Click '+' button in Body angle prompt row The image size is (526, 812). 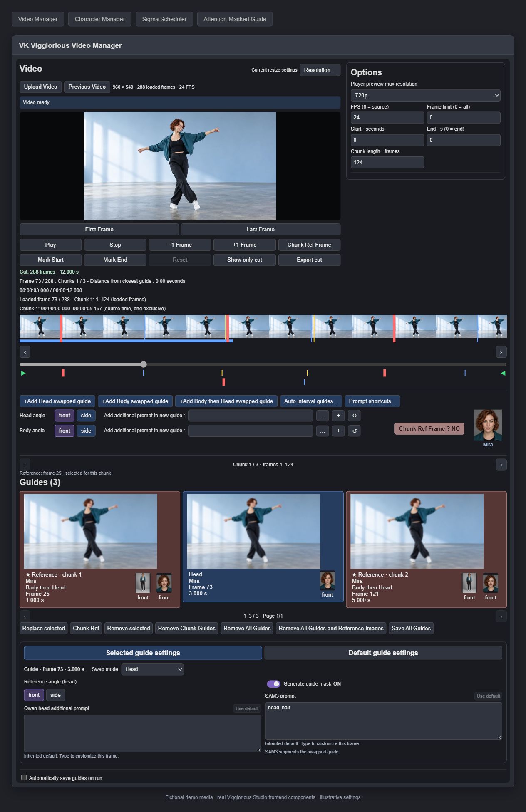pyautogui.click(x=338, y=431)
